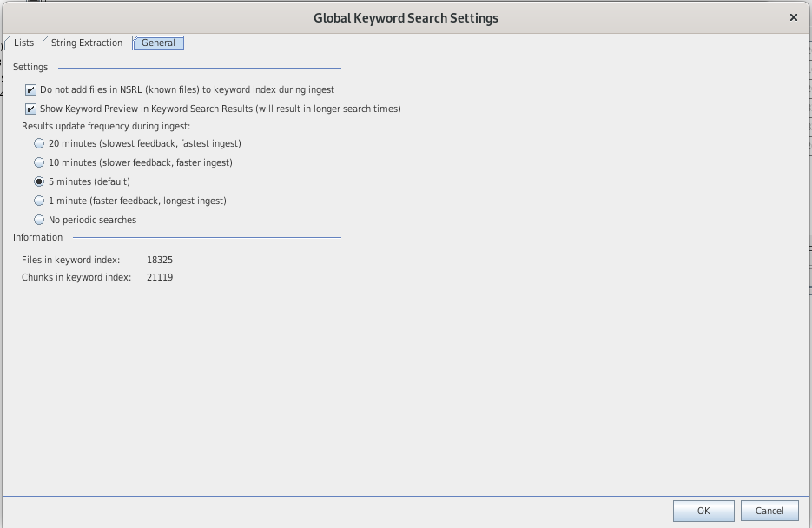Click the Results update frequency label
Viewport: 812px width, 528px height.
click(x=105, y=126)
